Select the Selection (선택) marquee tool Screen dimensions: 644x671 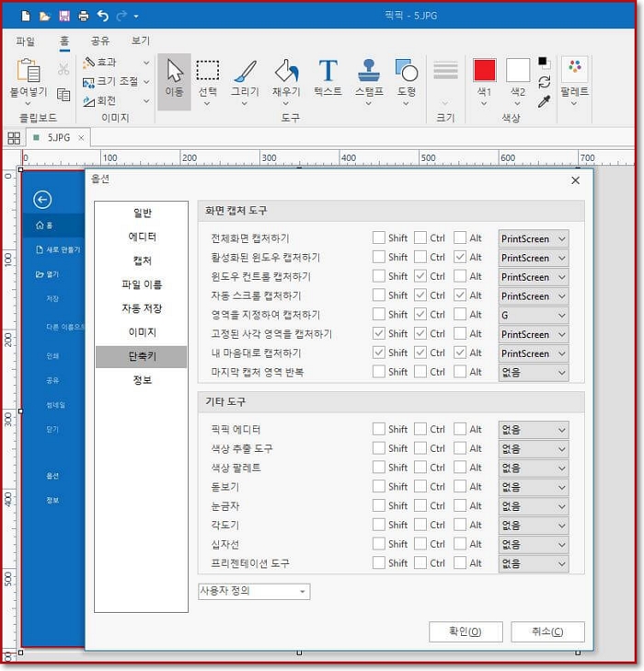[x=208, y=81]
